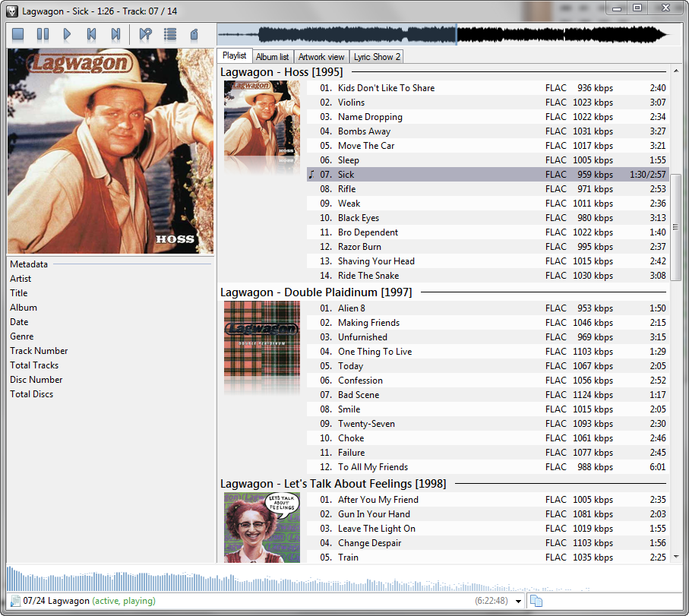This screenshot has height=616, width=689.
Task: Click the playlist document icon in status bar
Action: [x=15, y=601]
